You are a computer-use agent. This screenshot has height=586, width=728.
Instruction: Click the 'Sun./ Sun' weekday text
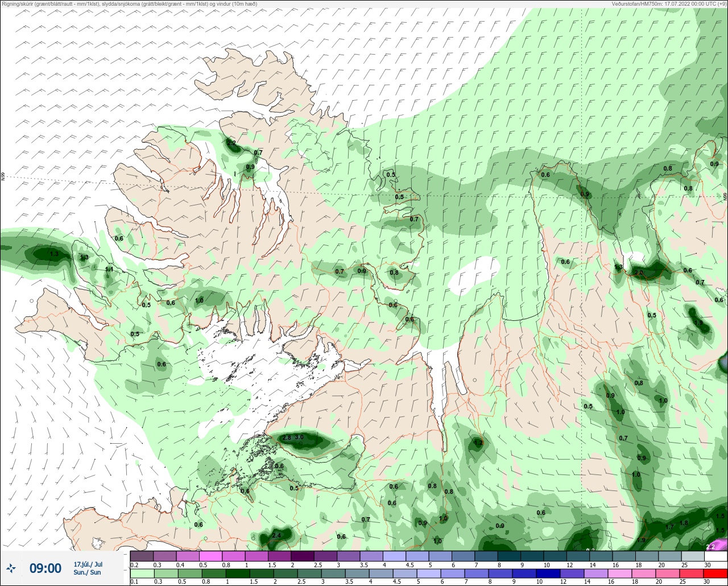(x=87, y=572)
